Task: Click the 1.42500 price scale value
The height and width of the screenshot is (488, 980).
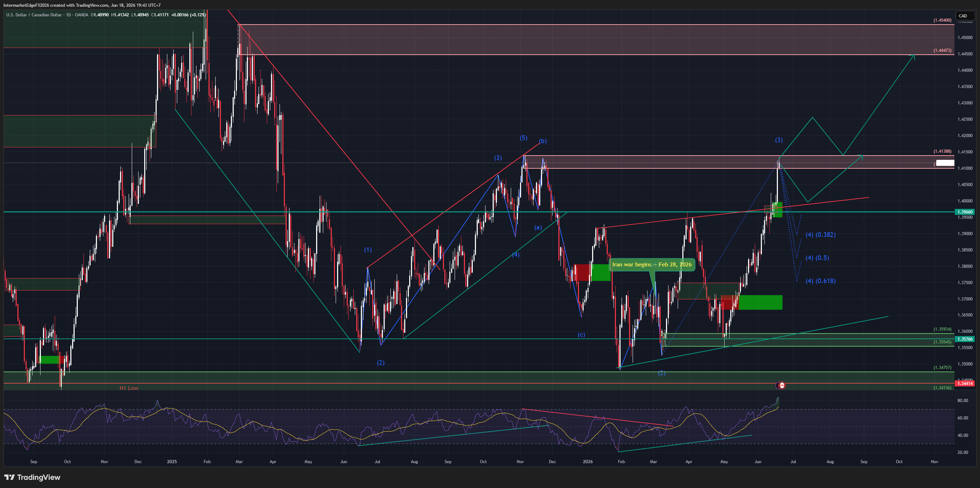Action: tap(965, 119)
